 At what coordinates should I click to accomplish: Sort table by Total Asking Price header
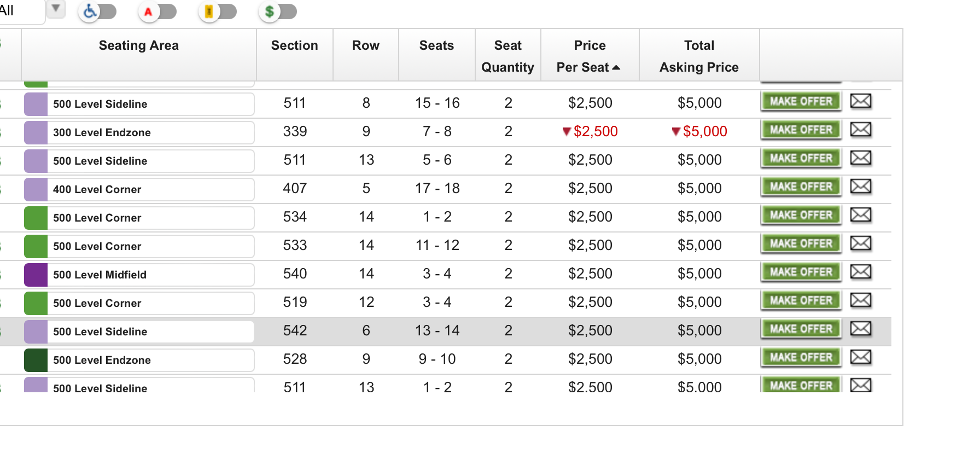coord(699,56)
